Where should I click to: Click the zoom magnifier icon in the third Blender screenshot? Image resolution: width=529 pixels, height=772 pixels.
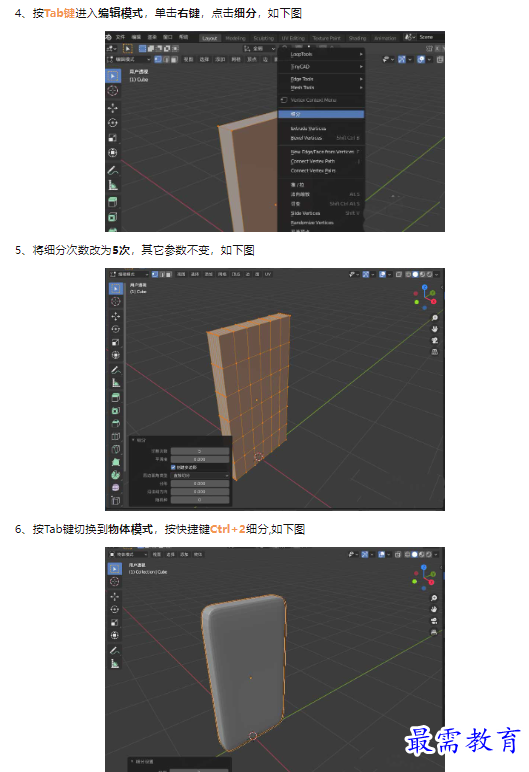tap(434, 598)
